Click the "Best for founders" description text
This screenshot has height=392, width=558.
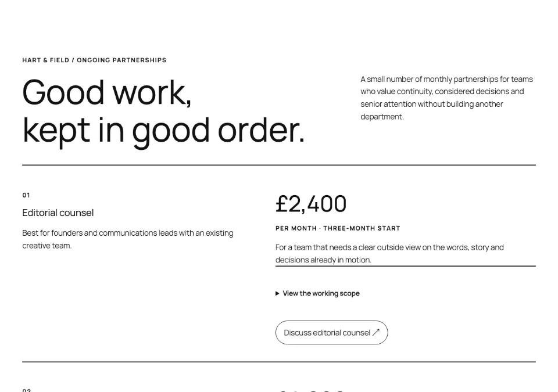(x=128, y=239)
